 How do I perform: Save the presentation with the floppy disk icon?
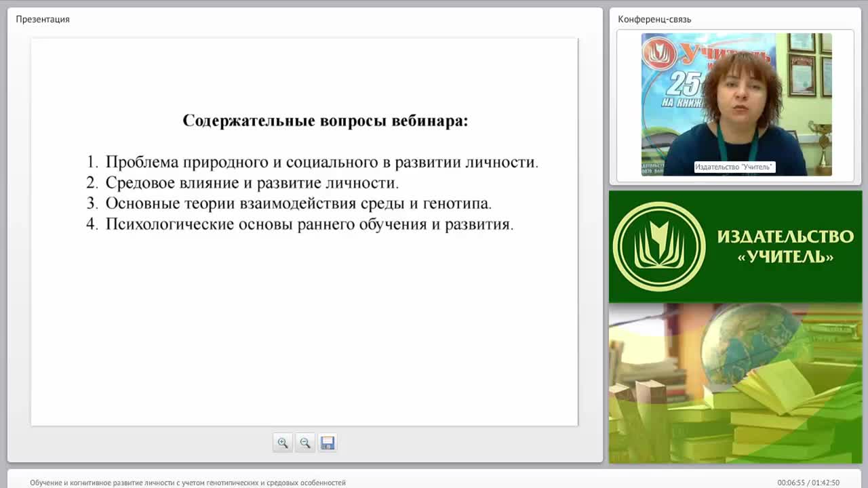[x=328, y=443]
